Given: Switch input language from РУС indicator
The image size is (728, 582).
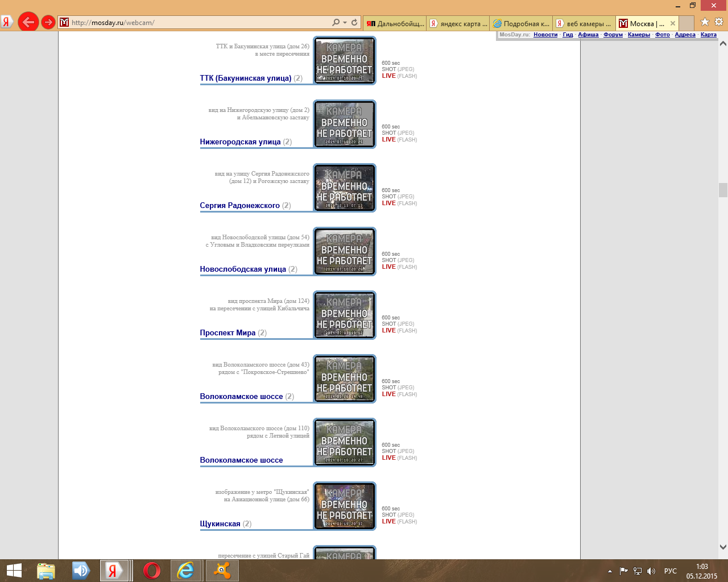Looking at the screenshot, I should click(671, 571).
